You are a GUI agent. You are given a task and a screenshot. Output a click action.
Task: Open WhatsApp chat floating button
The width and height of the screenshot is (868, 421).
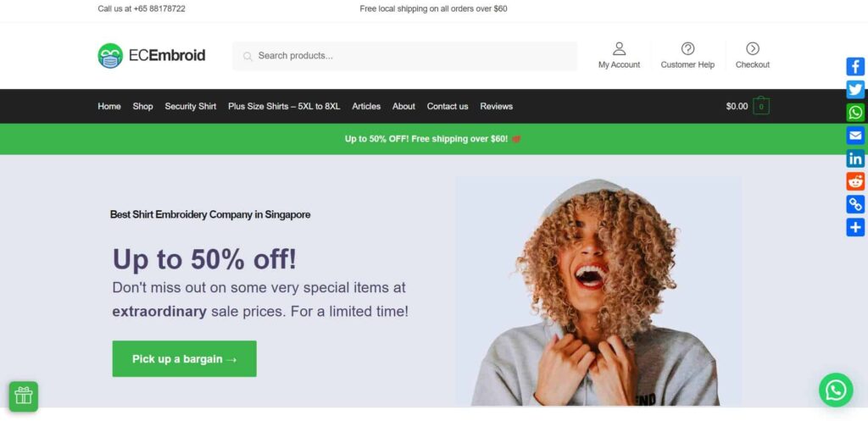835,390
